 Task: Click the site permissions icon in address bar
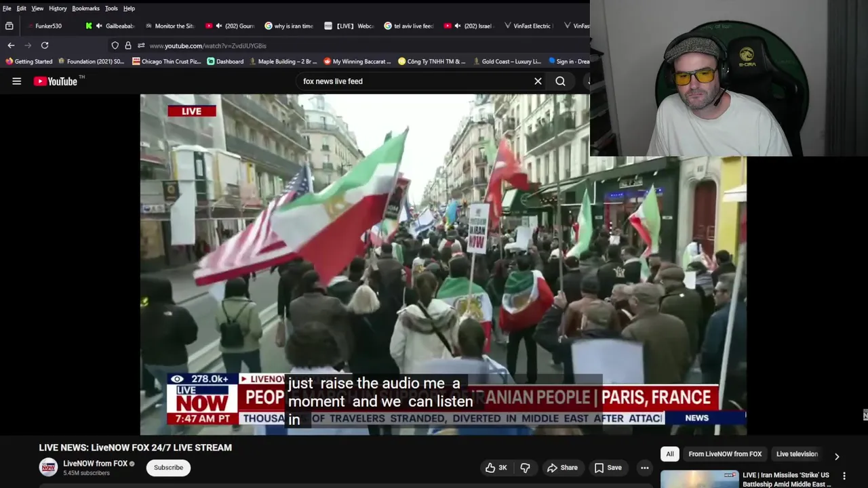[x=141, y=45]
